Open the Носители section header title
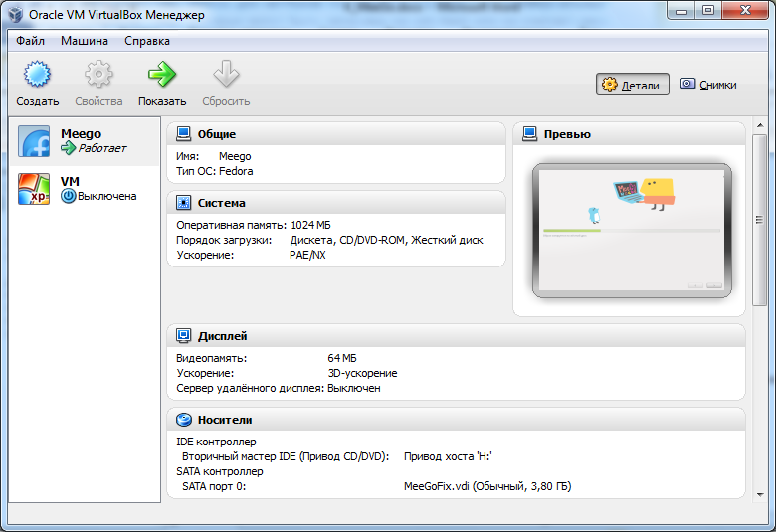The image size is (776, 532). point(225,420)
